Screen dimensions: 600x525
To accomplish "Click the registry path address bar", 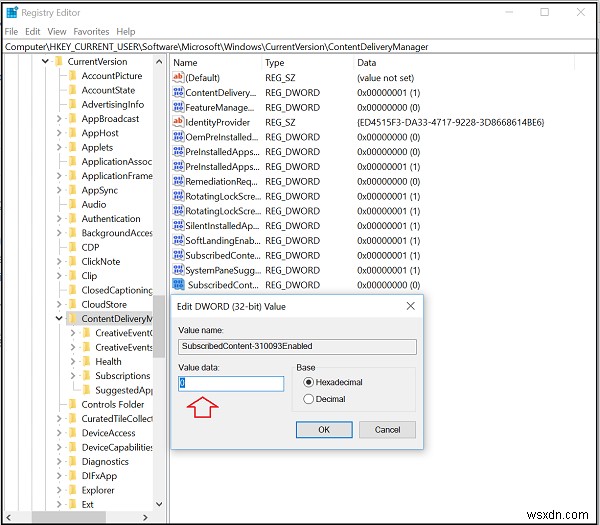I will [300, 47].
